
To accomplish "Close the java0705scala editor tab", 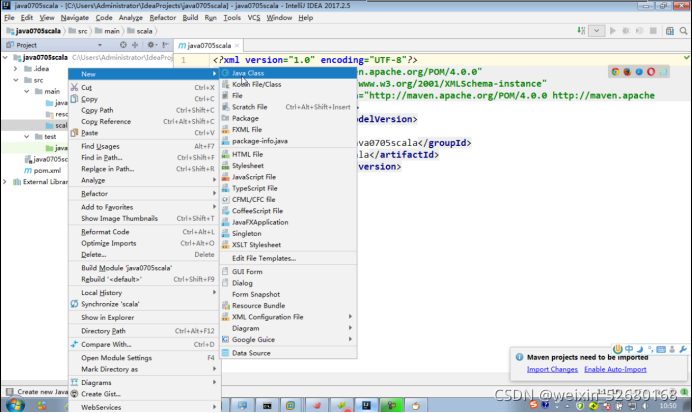I will (237, 45).
